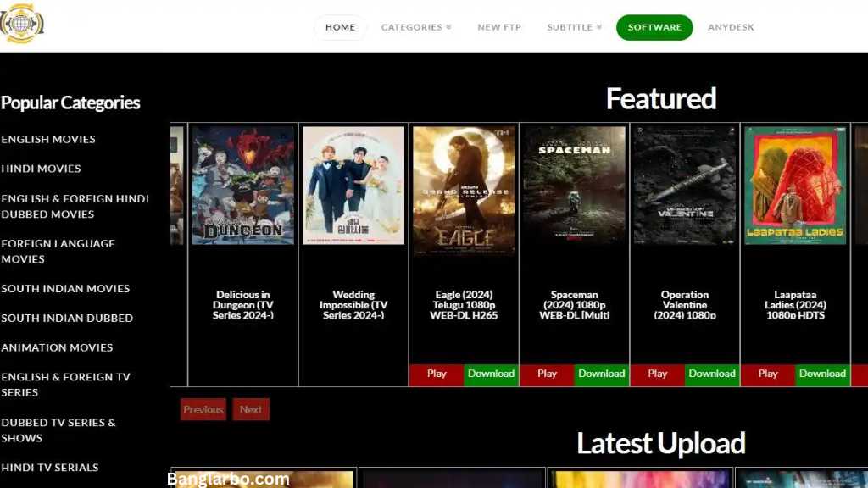The image size is (868, 488).
Task: Select Hindi TV Serials category
Action: click(x=50, y=467)
